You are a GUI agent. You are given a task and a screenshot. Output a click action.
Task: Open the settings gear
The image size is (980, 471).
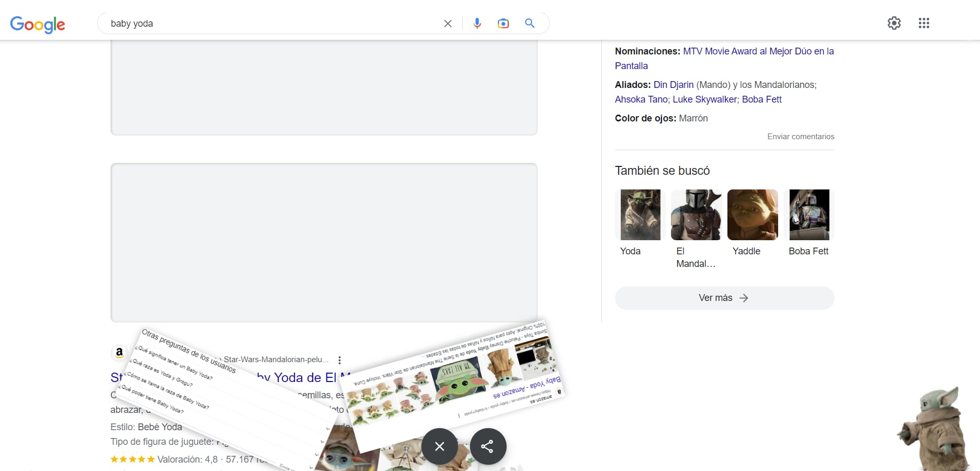point(894,23)
